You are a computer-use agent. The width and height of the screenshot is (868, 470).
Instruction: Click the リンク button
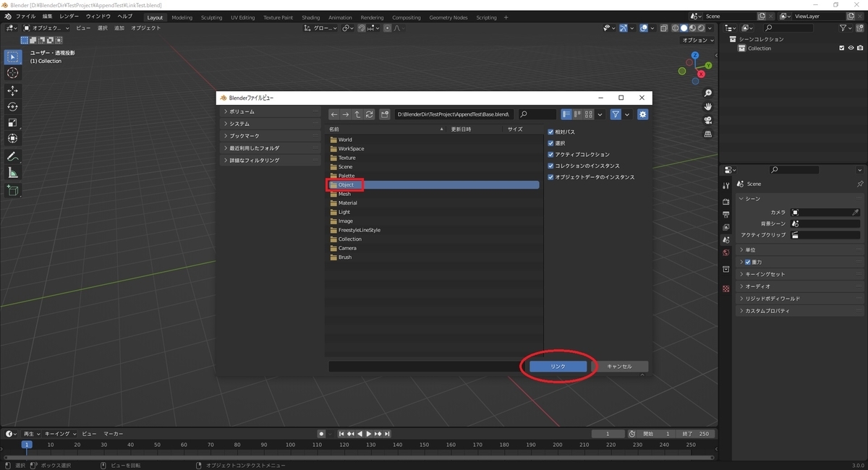click(558, 367)
